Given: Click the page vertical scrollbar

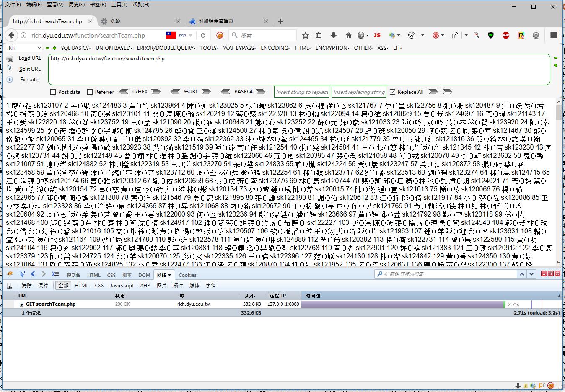Looking at the screenshot, I should point(559,183).
